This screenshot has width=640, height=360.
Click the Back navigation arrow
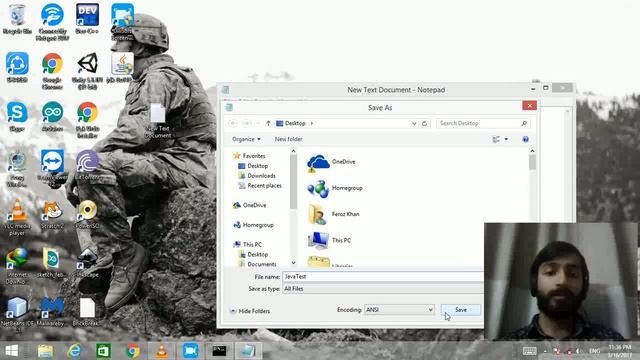click(x=233, y=123)
